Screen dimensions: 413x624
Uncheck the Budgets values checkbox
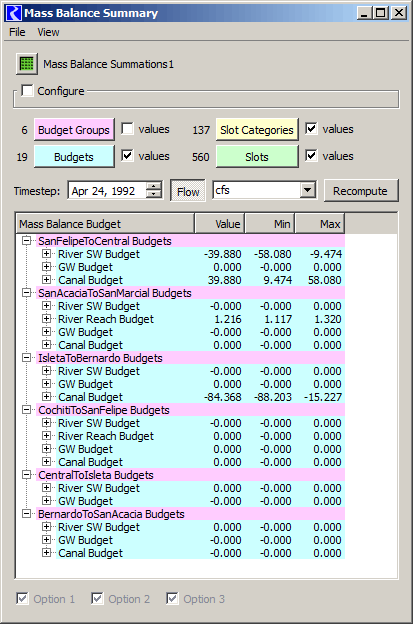(127, 156)
